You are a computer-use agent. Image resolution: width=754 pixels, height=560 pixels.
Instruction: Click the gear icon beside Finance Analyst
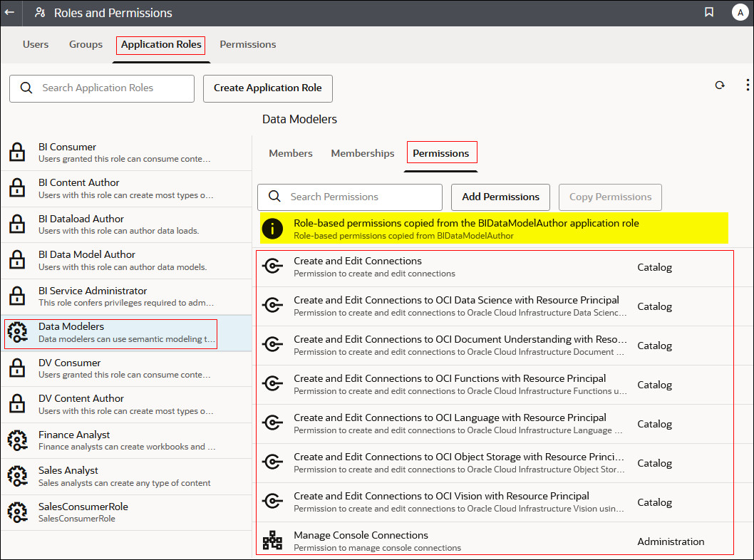[x=17, y=440]
